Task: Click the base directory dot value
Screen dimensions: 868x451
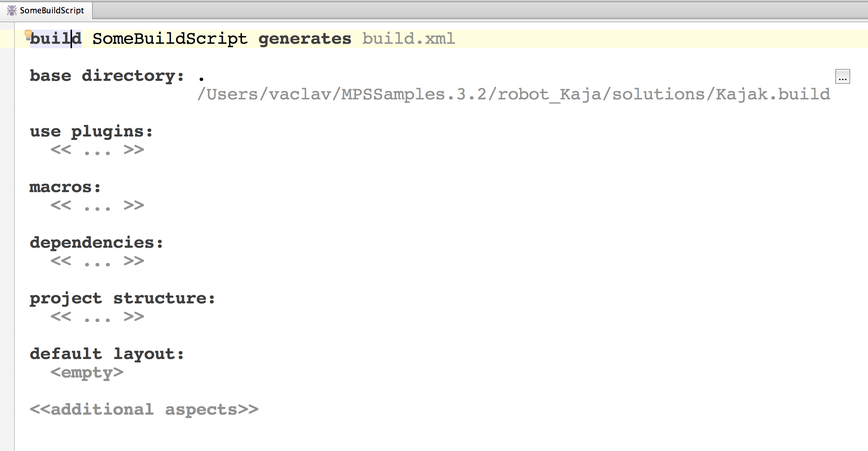Action: point(201,76)
